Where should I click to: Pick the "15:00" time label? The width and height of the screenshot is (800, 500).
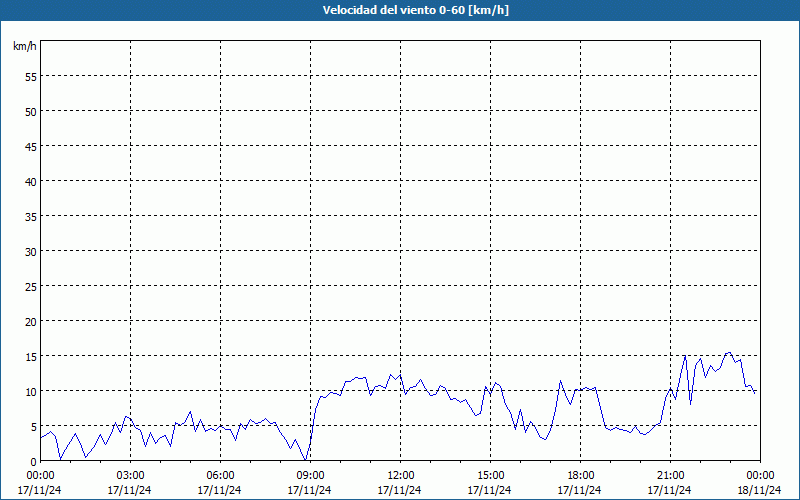click(490, 476)
